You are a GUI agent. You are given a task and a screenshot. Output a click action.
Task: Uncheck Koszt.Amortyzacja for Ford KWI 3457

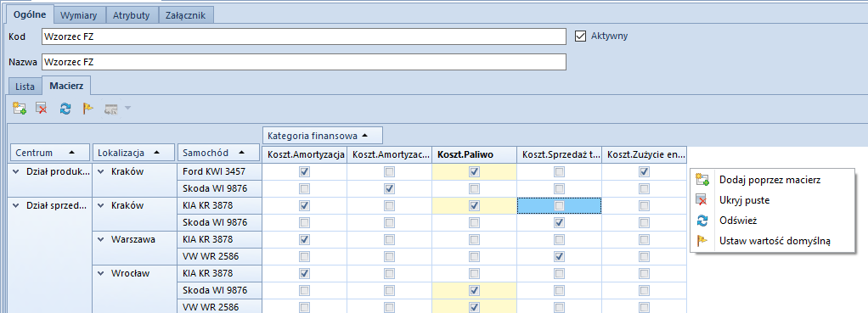pyautogui.click(x=304, y=172)
